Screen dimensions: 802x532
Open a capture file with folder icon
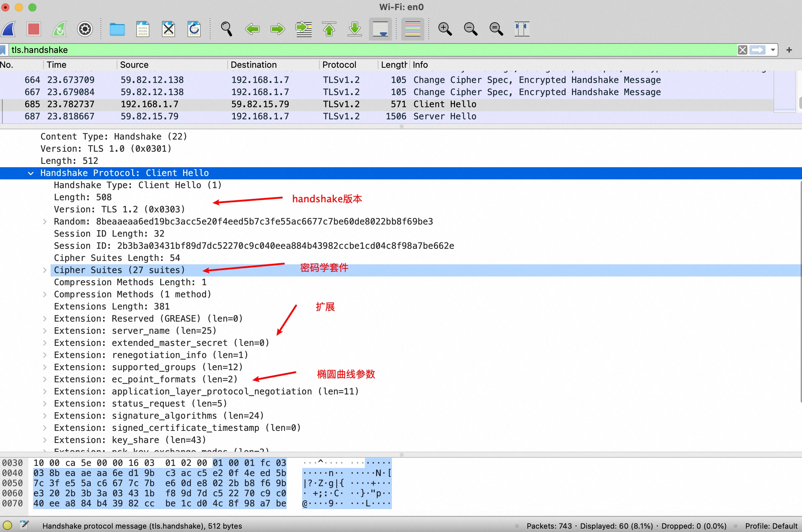click(117, 29)
